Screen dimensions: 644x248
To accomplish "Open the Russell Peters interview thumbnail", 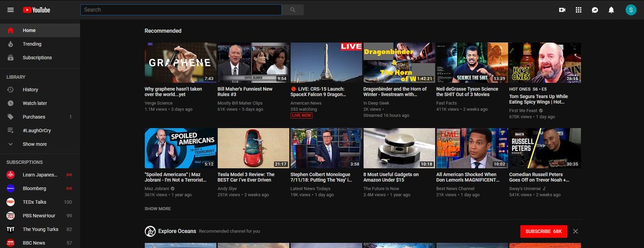I will point(545,148).
